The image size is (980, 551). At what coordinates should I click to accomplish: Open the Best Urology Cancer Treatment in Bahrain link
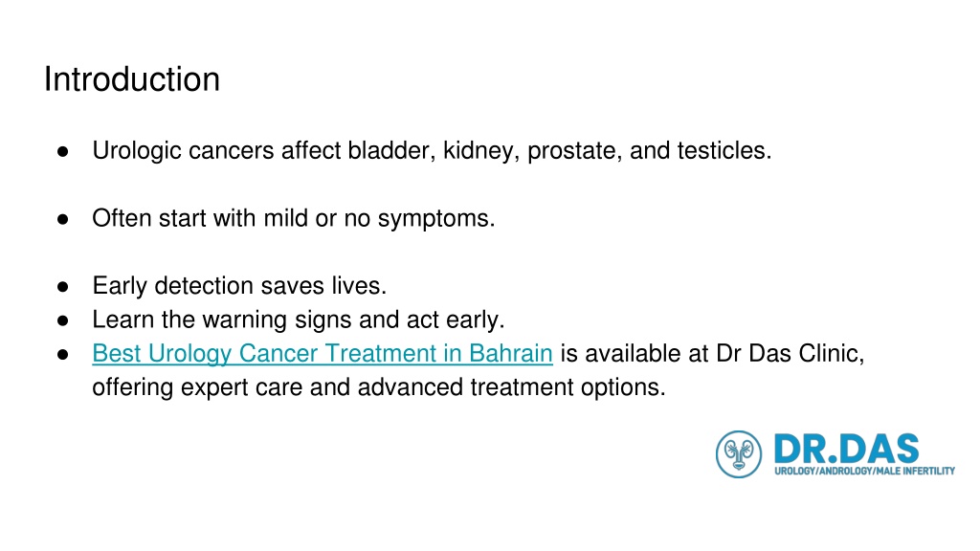click(323, 354)
